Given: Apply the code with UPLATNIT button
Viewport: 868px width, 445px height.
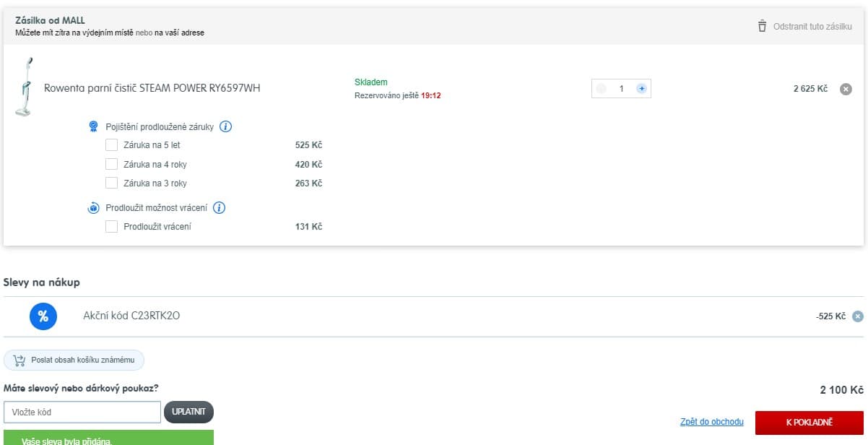Looking at the screenshot, I should tap(189, 412).
